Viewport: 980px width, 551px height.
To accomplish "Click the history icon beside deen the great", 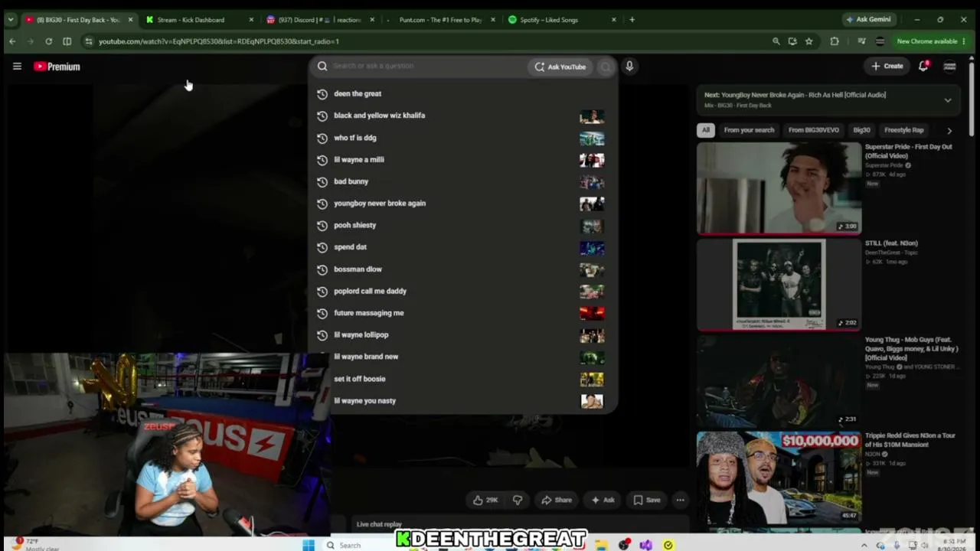I will (322, 94).
